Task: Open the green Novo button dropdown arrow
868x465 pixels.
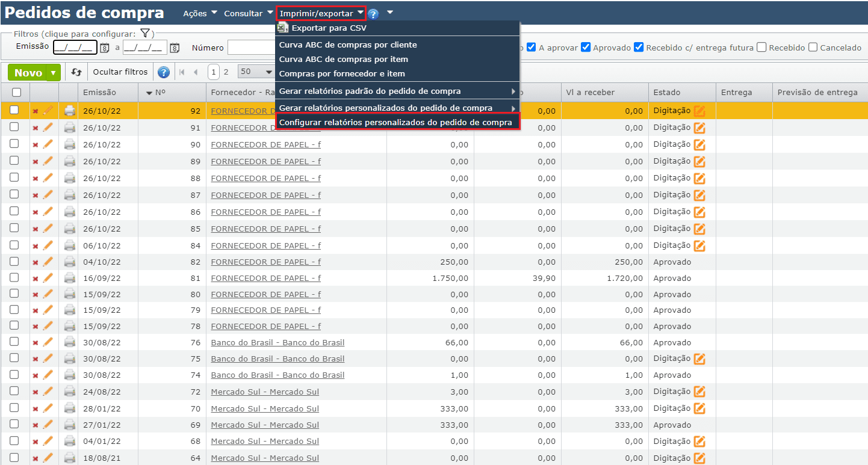Action: click(x=54, y=73)
